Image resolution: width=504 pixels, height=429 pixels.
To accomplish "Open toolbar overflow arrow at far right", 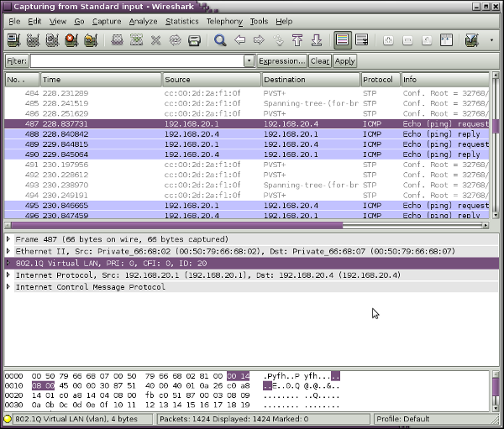I will coord(491,40).
